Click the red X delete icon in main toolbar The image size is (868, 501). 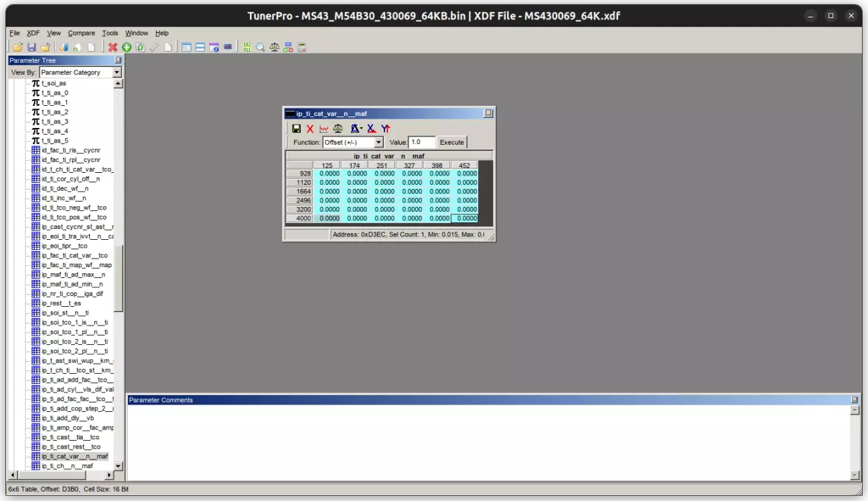tap(113, 47)
